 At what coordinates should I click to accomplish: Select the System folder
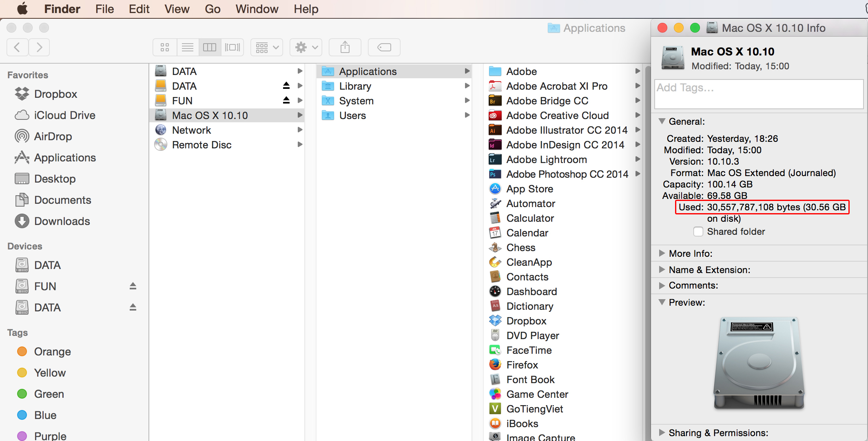click(394, 101)
